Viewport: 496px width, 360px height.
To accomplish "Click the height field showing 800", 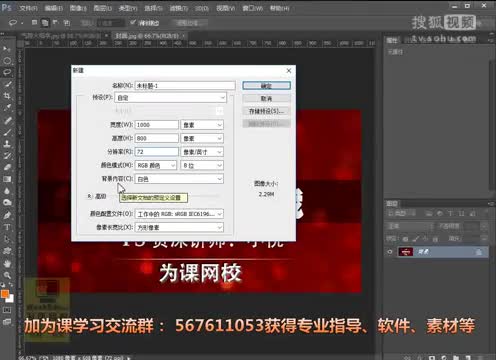I will click(x=157, y=138).
